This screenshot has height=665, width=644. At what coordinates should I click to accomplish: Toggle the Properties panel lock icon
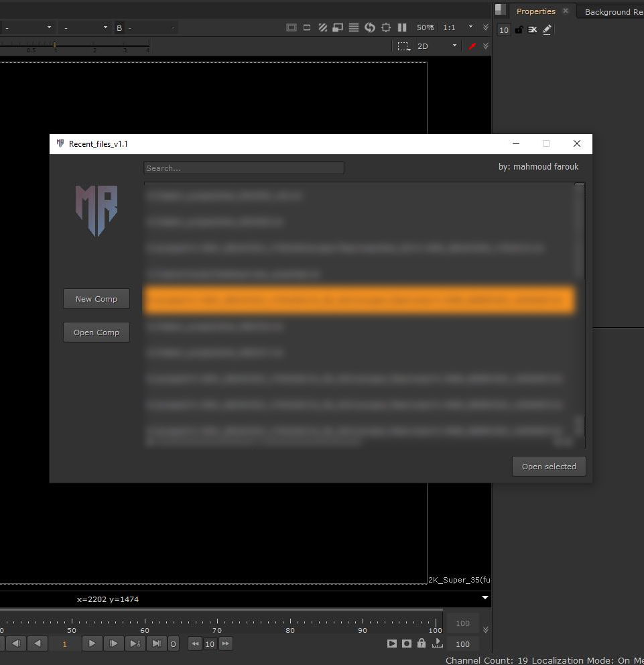pos(519,29)
